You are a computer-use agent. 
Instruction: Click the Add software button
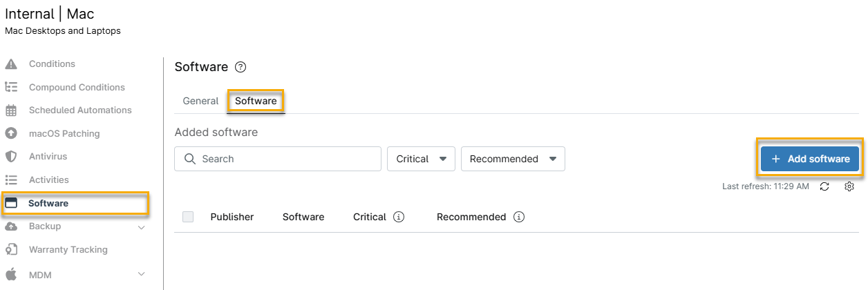[810, 159]
